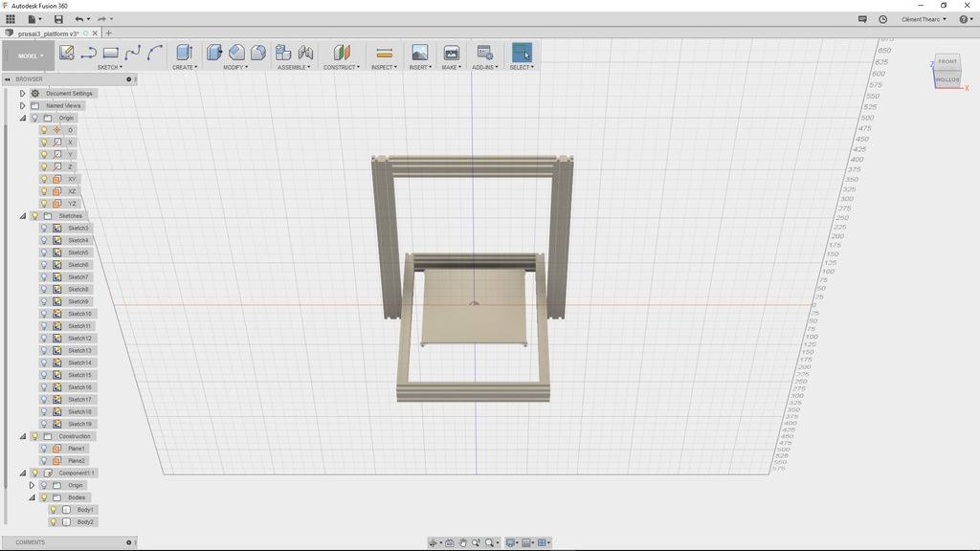Select the Rectangle sketch tool
Image resolution: width=980 pixels, height=551 pixels.
[x=111, y=53]
